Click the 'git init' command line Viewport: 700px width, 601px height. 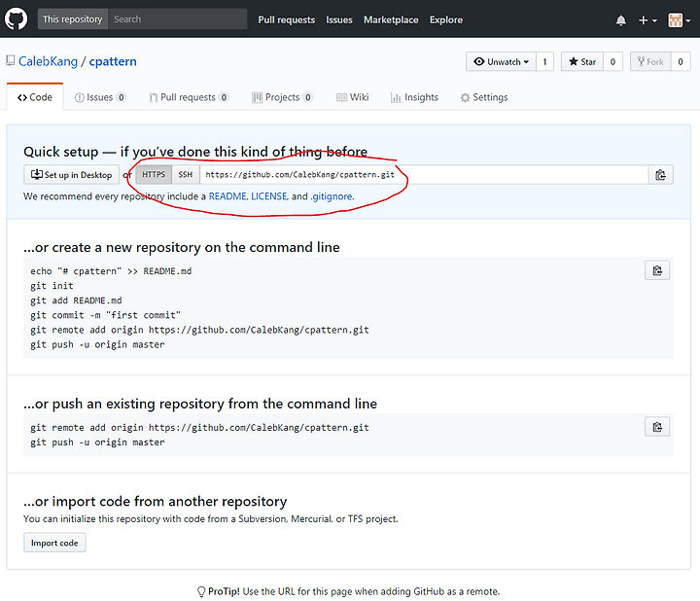click(52, 286)
